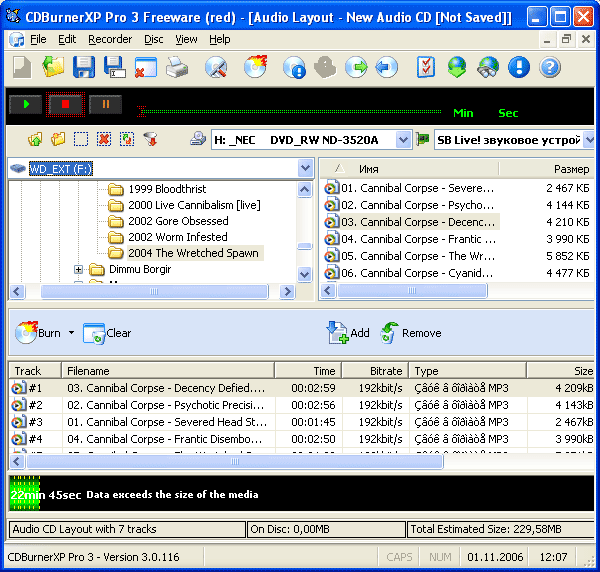Screen dimensions: 600x572
Task: Click the Remove button
Action: [x=411, y=332]
